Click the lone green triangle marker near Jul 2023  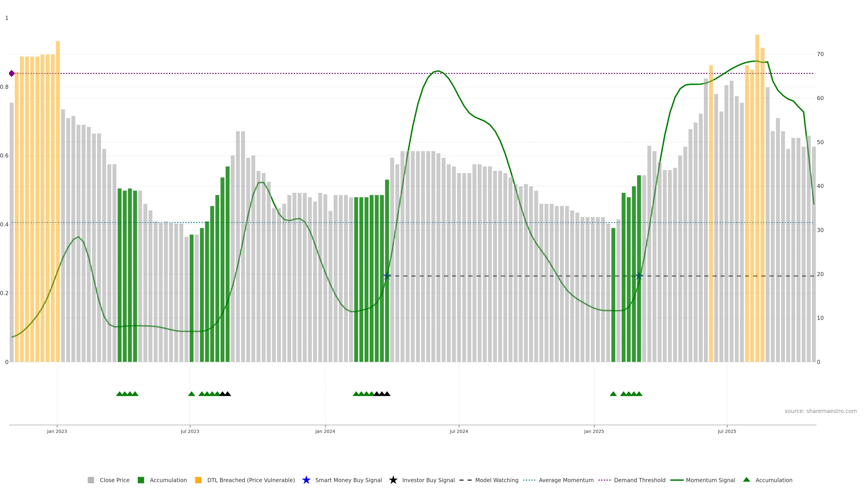click(x=191, y=394)
